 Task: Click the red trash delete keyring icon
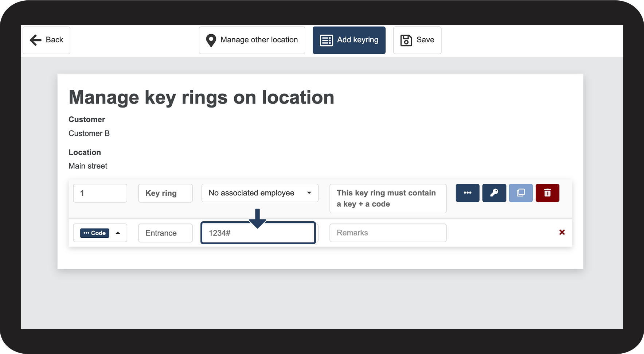pos(547,193)
